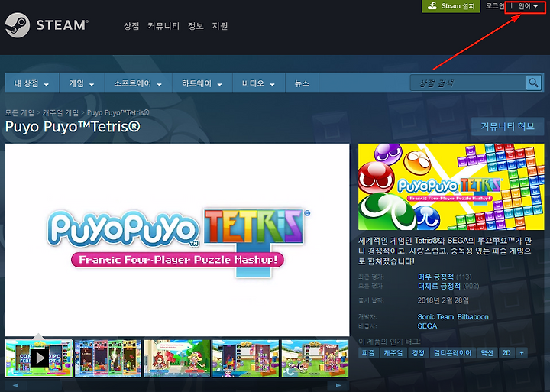Expand the 내 상점 dropdown menu
Image resolution: width=550 pixels, height=392 pixels.
pos(31,83)
